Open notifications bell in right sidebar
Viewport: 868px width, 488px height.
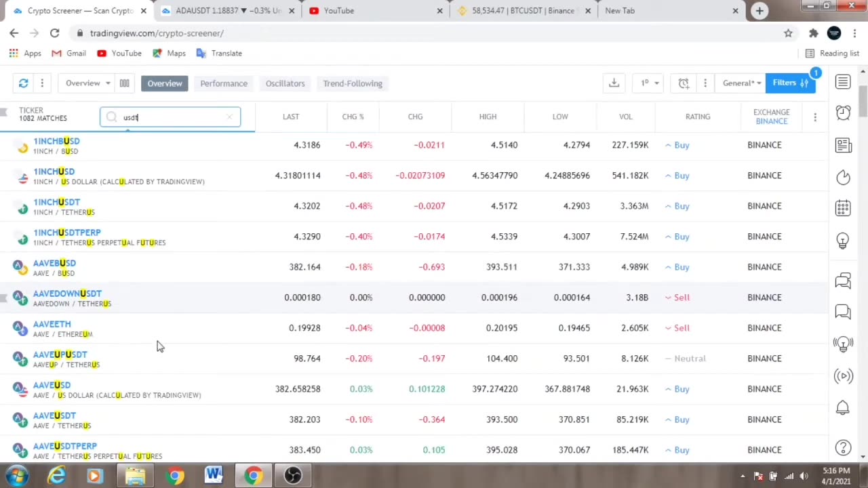pos(843,408)
